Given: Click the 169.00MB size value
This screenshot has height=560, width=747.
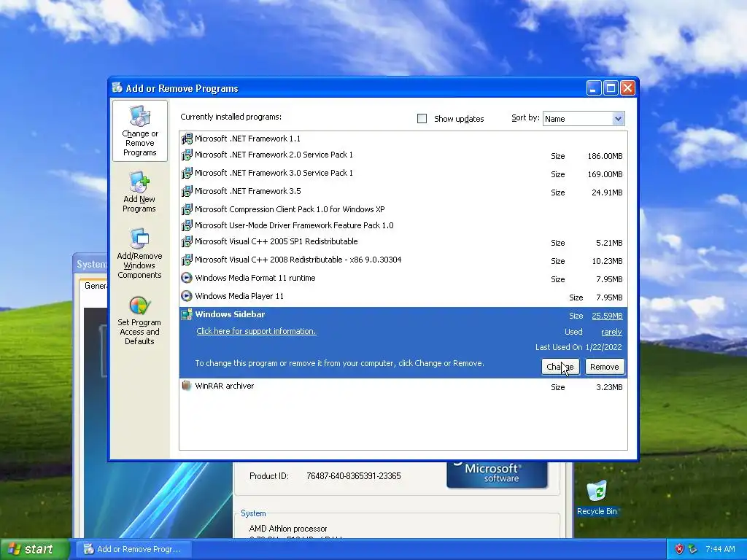Looking at the screenshot, I should coord(605,174).
